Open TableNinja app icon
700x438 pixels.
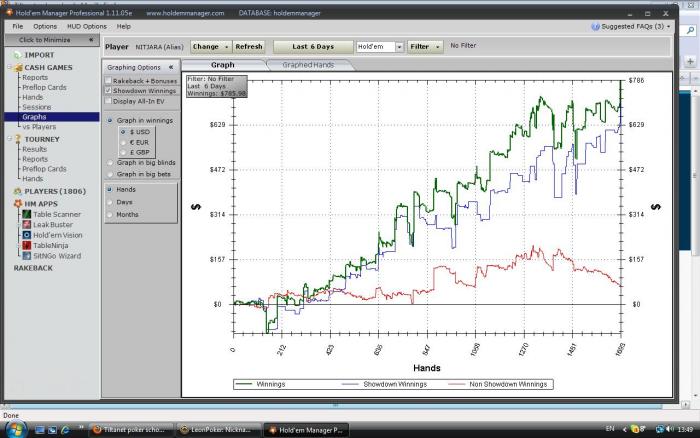click(x=27, y=245)
